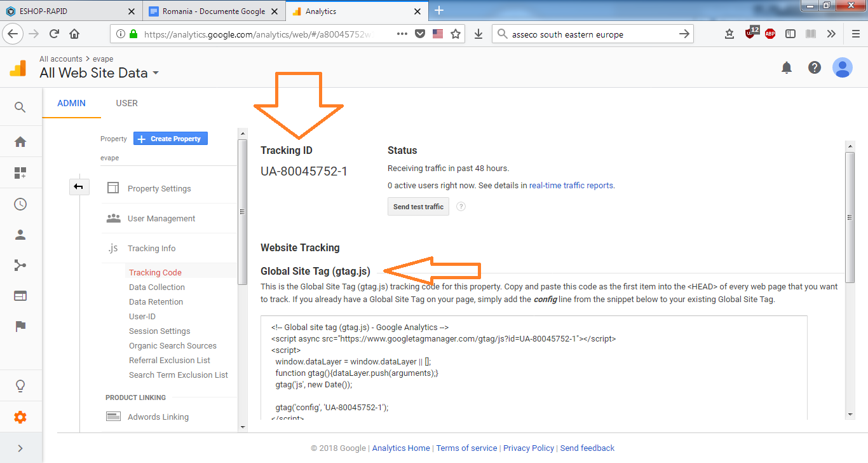Viewport: 868px width, 463px height.
Task: Open a new browser tab with plus
Action: [438, 10]
